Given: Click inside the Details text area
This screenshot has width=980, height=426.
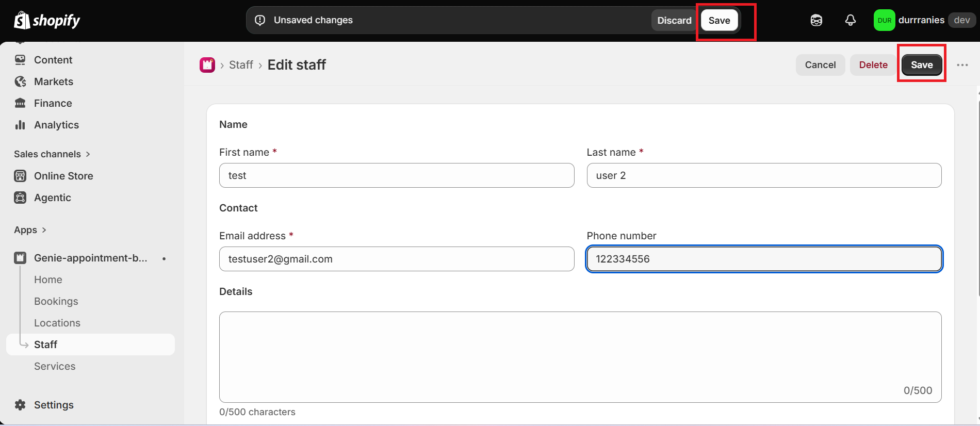Looking at the screenshot, I should coord(580,357).
